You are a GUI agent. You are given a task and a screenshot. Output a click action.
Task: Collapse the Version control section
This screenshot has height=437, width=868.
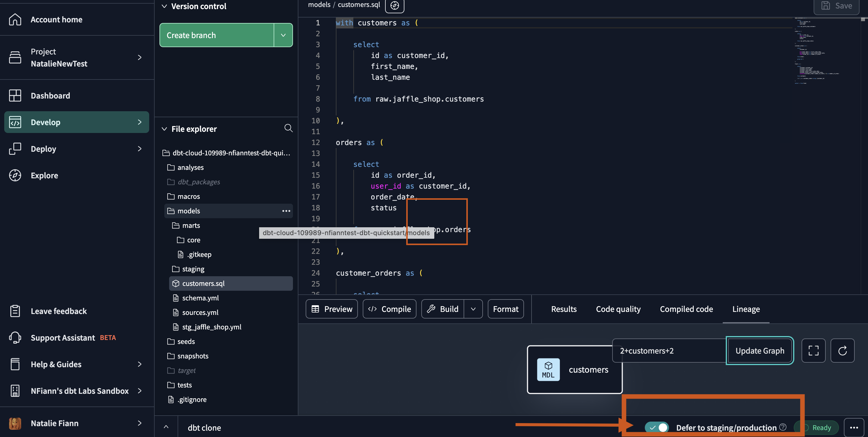(164, 6)
